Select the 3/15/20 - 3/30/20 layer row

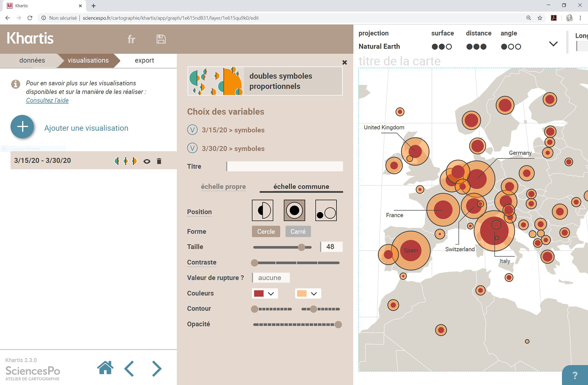coord(93,160)
